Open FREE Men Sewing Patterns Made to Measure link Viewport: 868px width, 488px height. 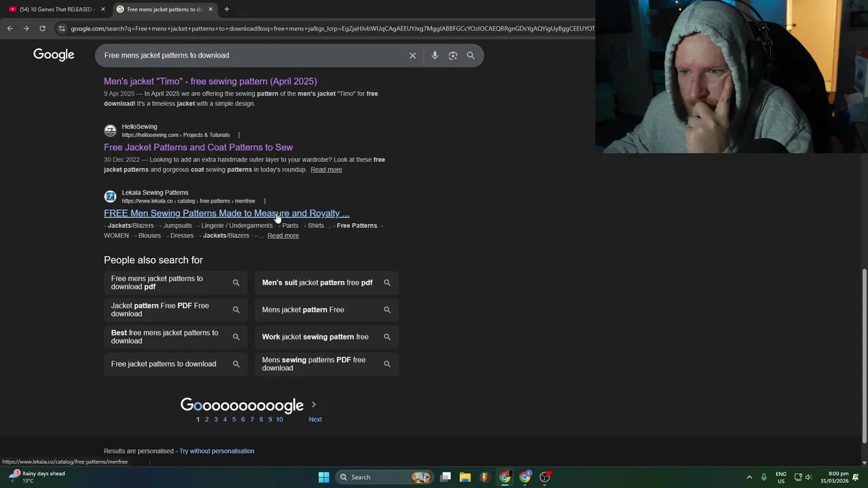pyautogui.click(x=226, y=213)
